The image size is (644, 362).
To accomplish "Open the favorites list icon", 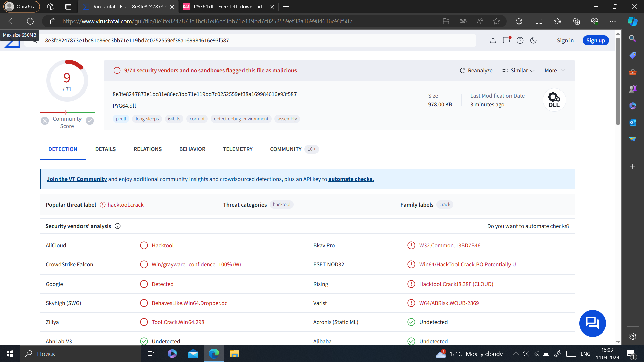I will (558, 21).
